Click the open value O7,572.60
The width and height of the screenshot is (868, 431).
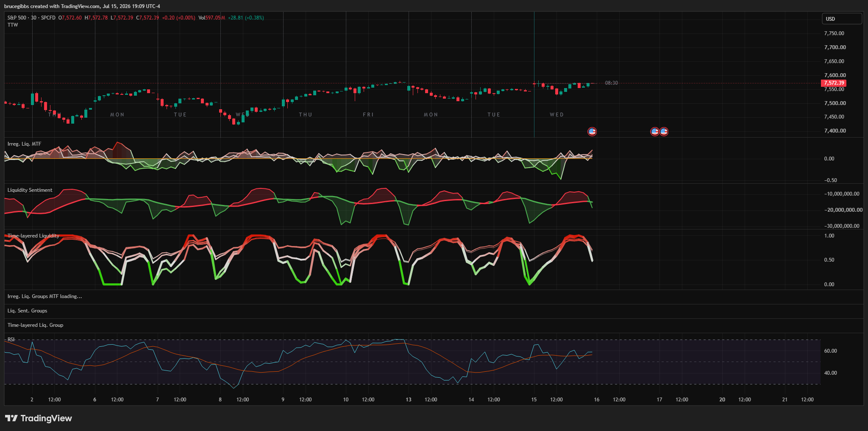(x=70, y=18)
